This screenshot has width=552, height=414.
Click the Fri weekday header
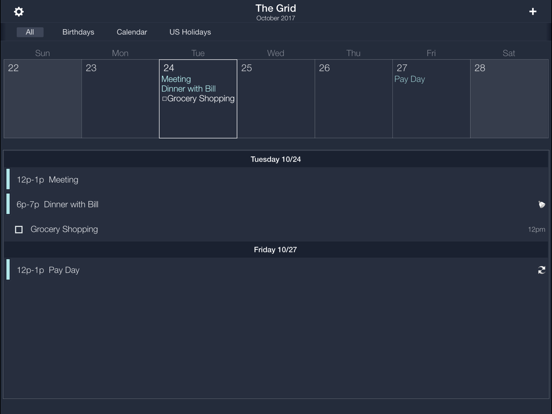431,53
